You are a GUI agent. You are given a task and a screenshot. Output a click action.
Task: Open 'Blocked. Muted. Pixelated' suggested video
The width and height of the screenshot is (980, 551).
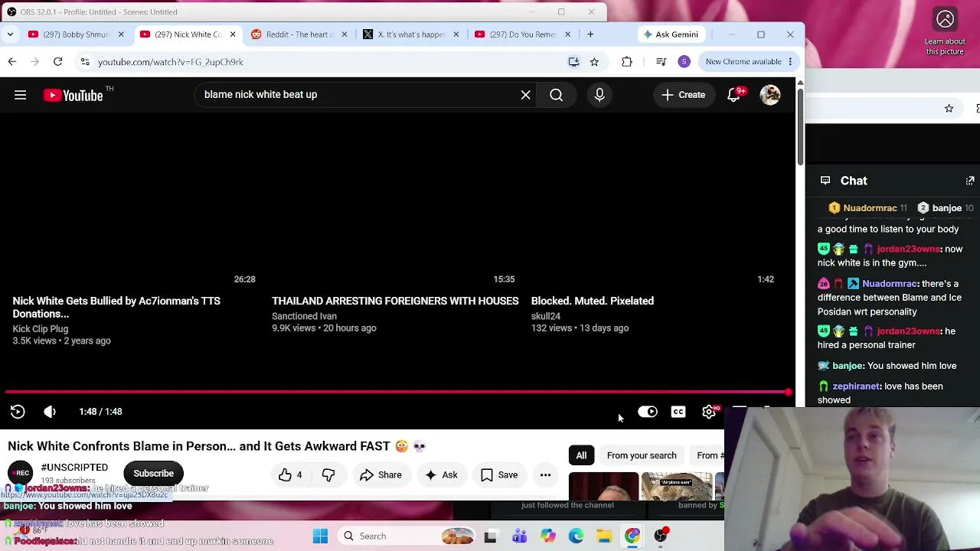(x=593, y=301)
